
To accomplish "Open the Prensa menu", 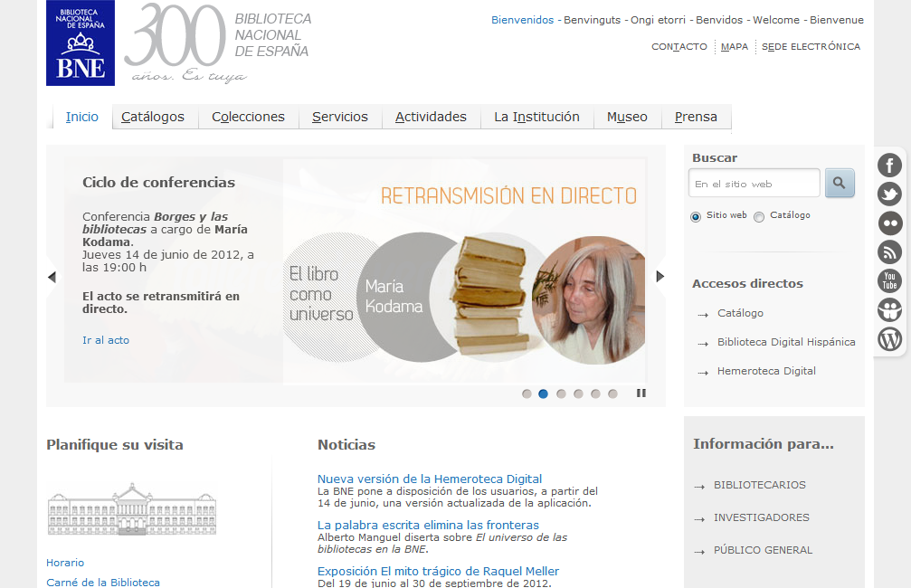I will point(696,117).
